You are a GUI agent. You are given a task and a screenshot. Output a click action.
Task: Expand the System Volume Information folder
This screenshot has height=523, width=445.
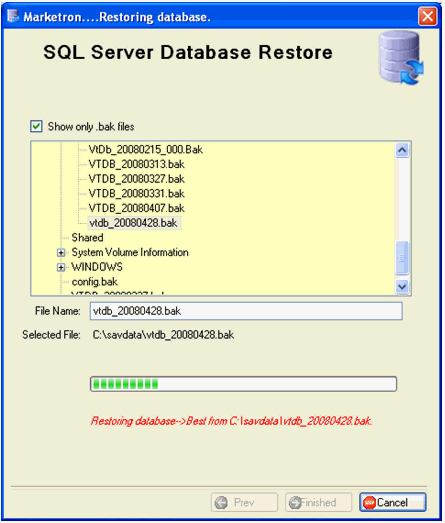(61, 252)
